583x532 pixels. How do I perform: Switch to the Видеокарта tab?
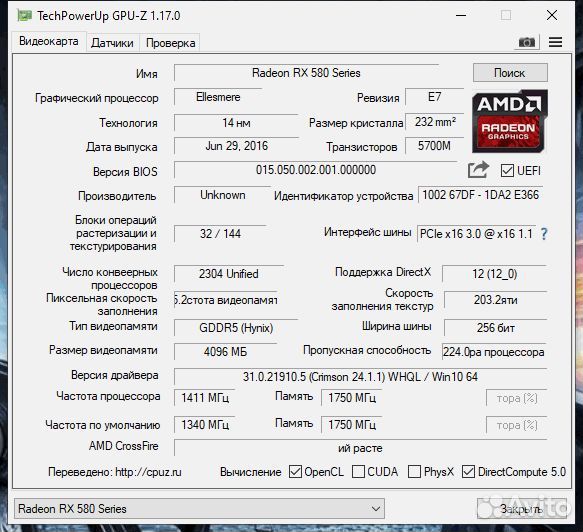[49, 41]
